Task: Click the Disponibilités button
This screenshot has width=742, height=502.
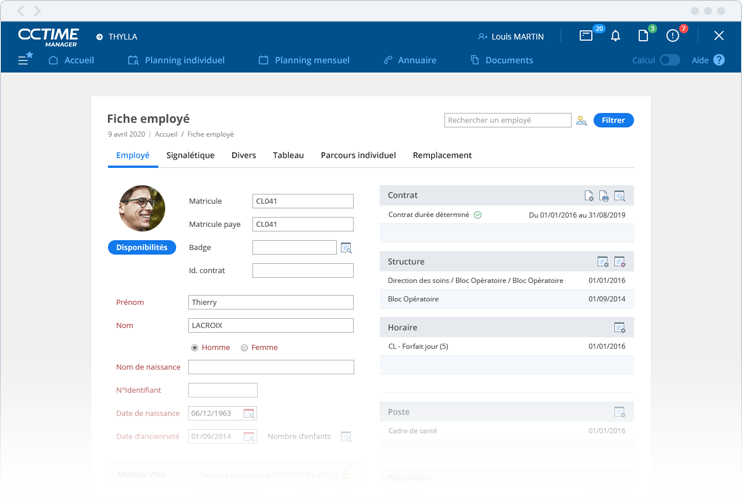Action: click(x=142, y=247)
